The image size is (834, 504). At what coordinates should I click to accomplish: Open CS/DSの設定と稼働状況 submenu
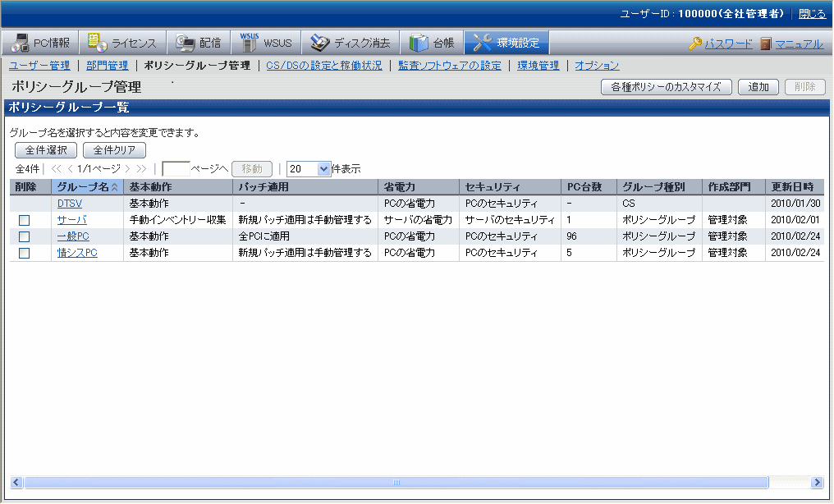[x=324, y=65]
